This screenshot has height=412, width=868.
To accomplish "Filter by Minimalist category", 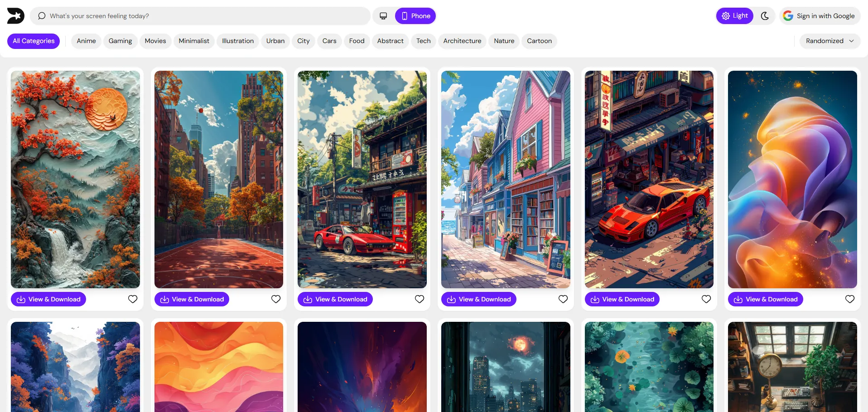I will click(x=194, y=41).
